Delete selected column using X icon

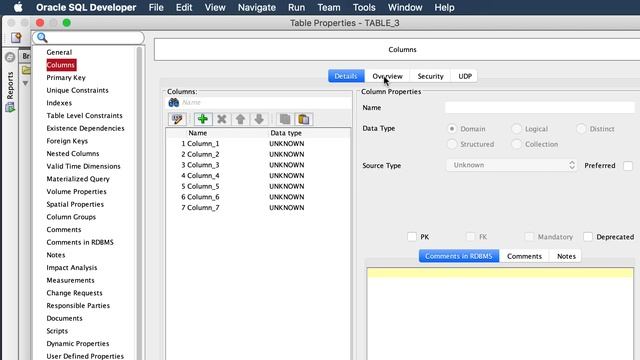[x=222, y=119]
